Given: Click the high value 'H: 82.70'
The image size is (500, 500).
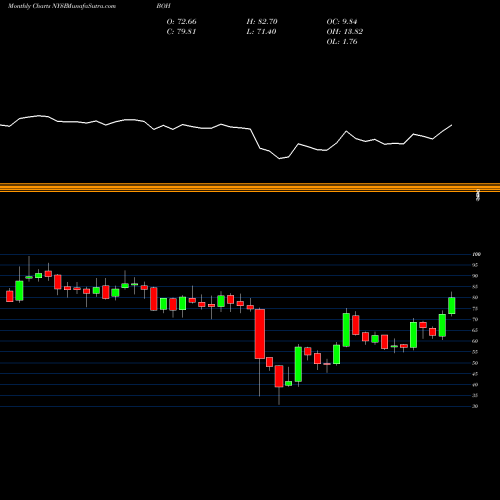Looking at the screenshot, I should (262, 22).
